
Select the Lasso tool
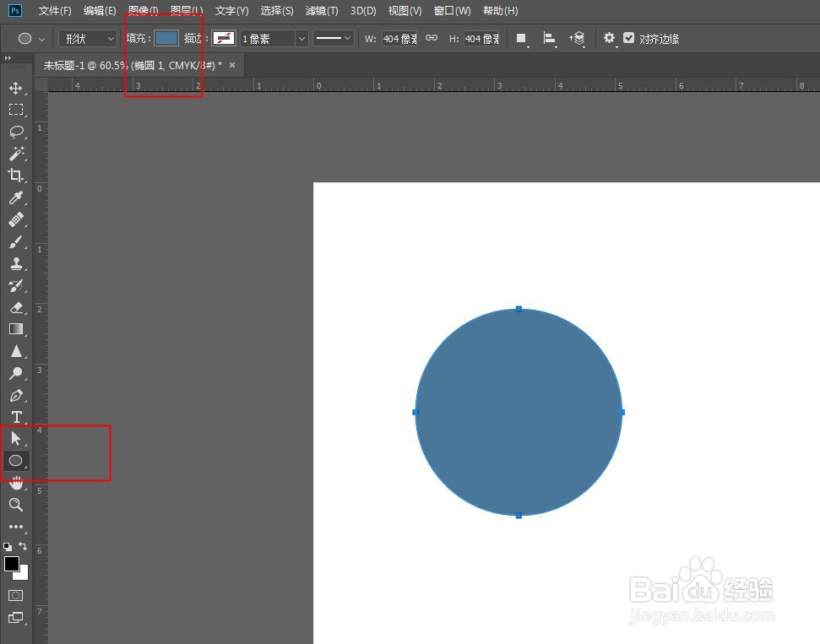tap(16, 132)
